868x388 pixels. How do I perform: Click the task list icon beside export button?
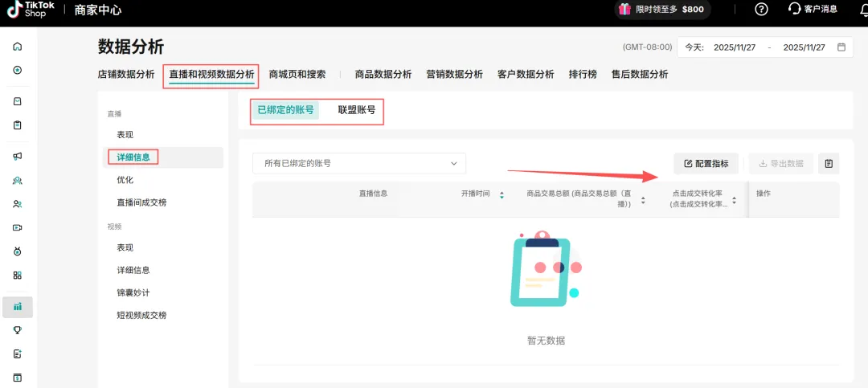tap(829, 164)
